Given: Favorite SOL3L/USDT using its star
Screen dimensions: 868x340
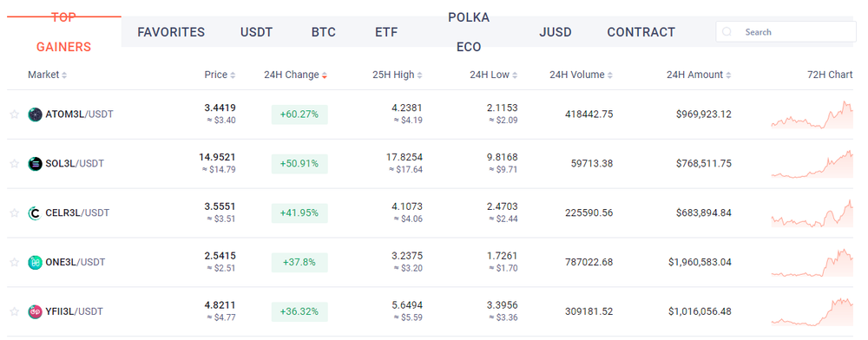Looking at the screenshot, I should click(15, 164).
